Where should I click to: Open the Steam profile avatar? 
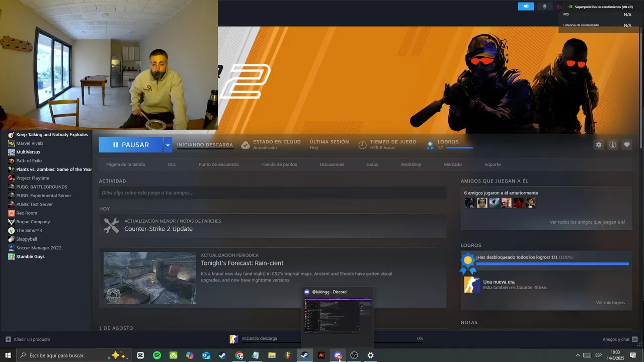coord(559,7)
